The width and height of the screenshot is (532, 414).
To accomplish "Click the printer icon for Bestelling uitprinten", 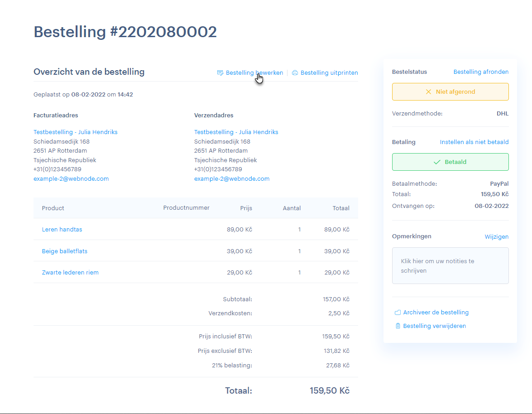I will click(295, 73).
